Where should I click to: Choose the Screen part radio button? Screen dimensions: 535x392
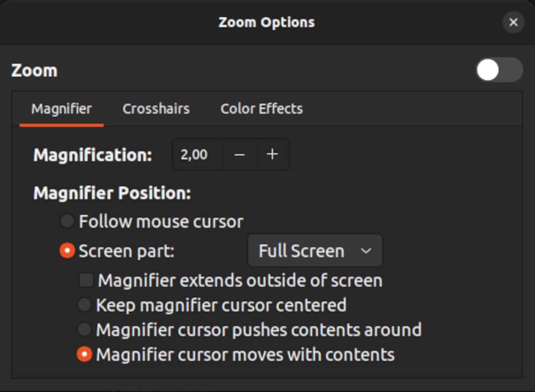tap(67, 251)
